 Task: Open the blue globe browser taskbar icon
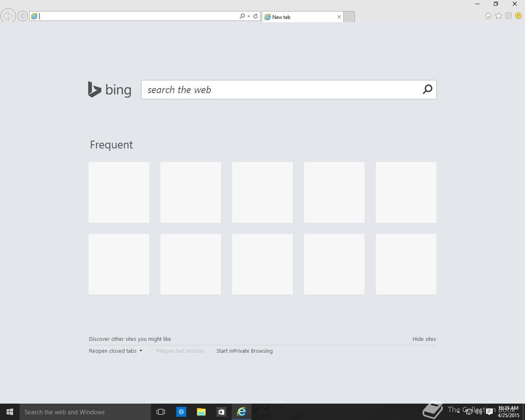point(181,412)
